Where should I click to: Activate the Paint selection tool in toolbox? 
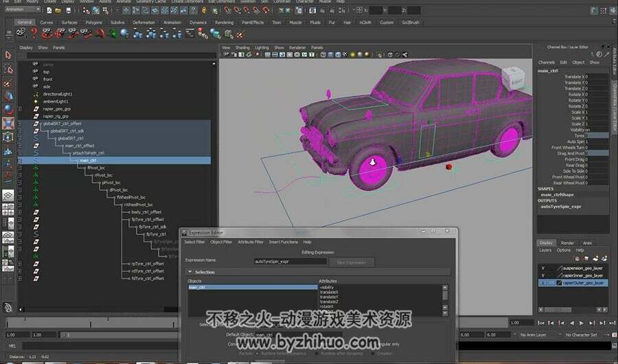point(8,83)
